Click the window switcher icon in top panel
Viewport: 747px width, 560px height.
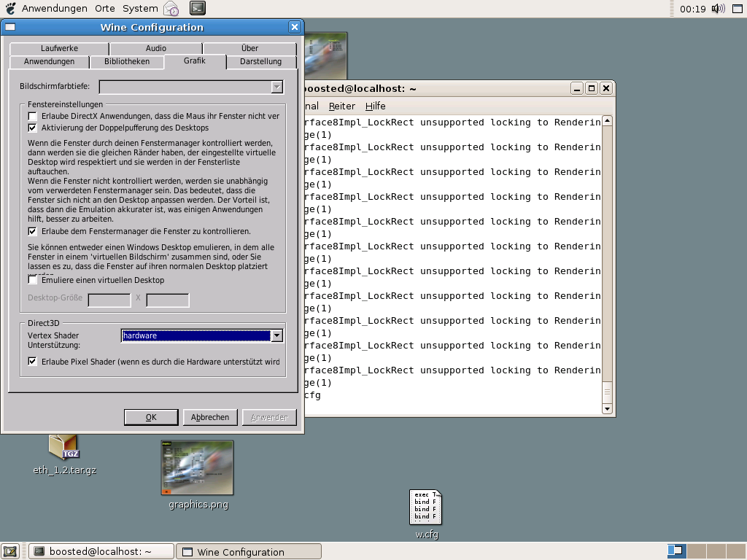coord(737,9)
